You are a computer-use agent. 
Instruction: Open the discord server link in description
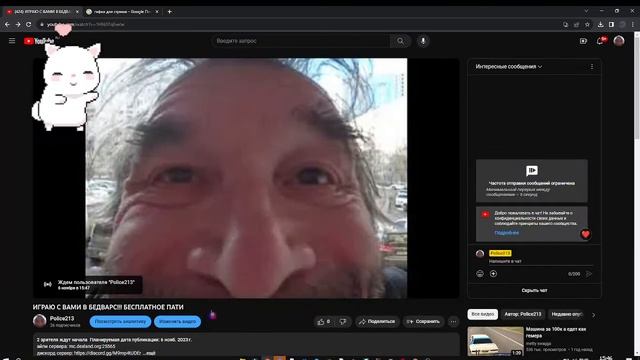[x=108, y=353]
